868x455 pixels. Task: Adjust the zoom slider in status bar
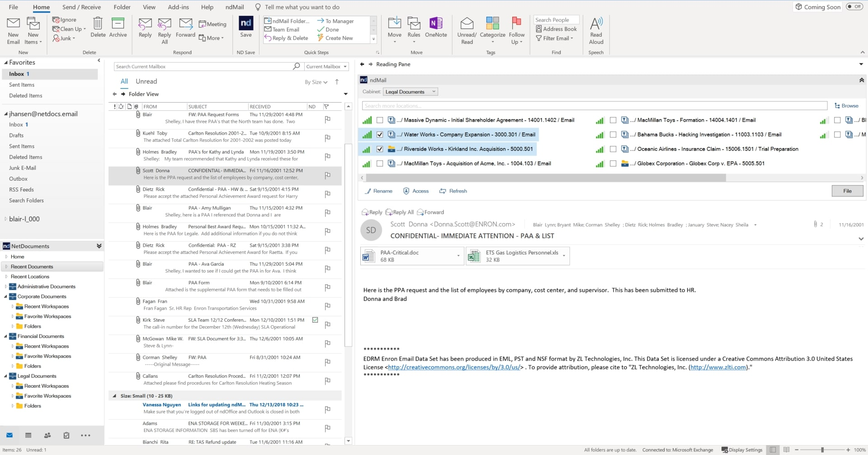coord(822,450)
